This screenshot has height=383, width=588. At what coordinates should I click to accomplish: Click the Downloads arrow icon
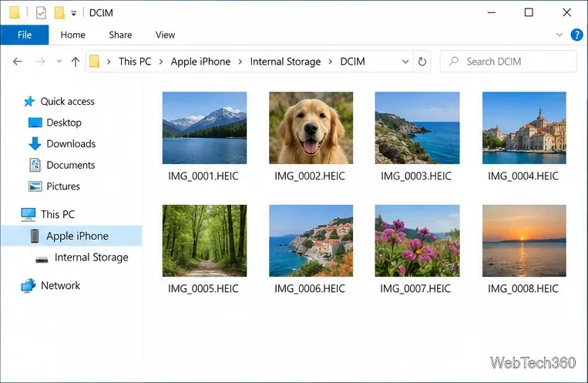[x=35, y=143]
